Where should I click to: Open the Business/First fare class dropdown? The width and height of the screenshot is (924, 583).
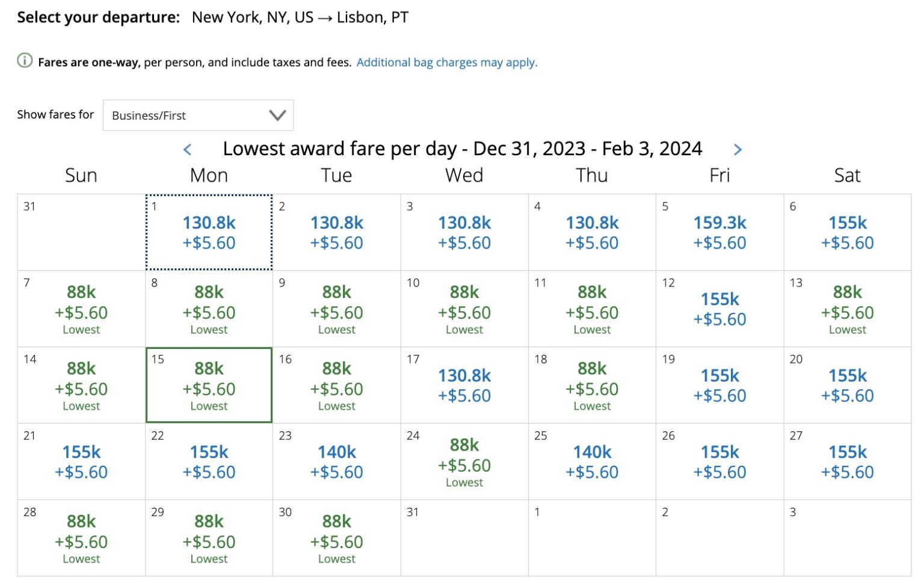[x=198, y=115]
